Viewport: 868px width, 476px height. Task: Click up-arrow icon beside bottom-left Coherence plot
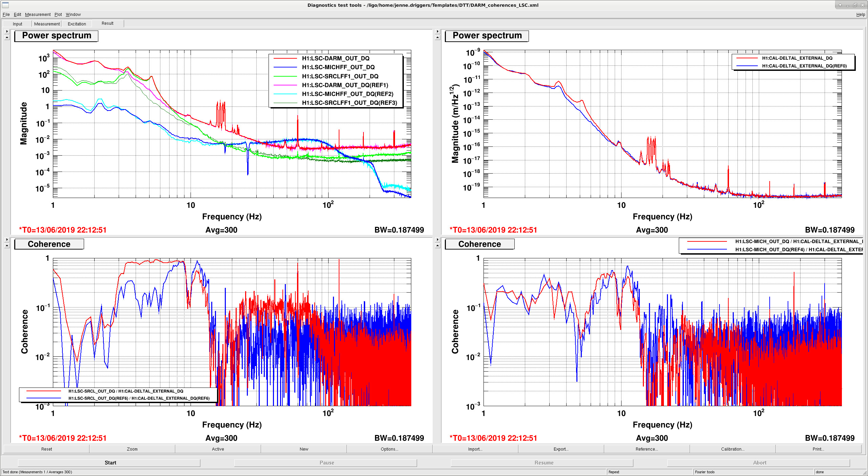tap(7, 245)
